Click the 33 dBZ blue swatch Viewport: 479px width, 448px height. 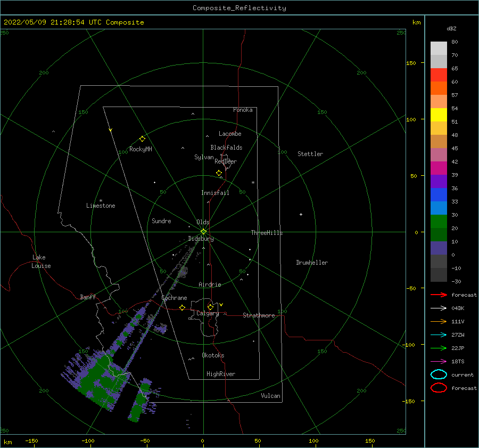(439, 208)
